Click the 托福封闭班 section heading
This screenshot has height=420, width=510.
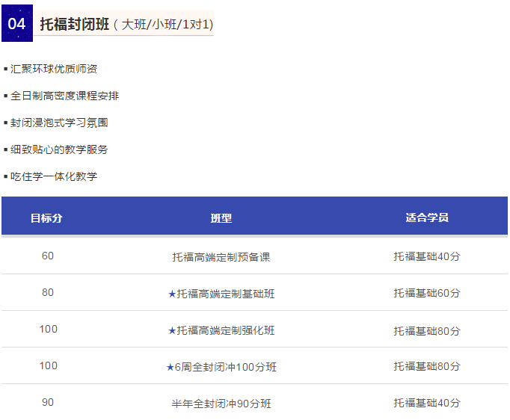75,25
